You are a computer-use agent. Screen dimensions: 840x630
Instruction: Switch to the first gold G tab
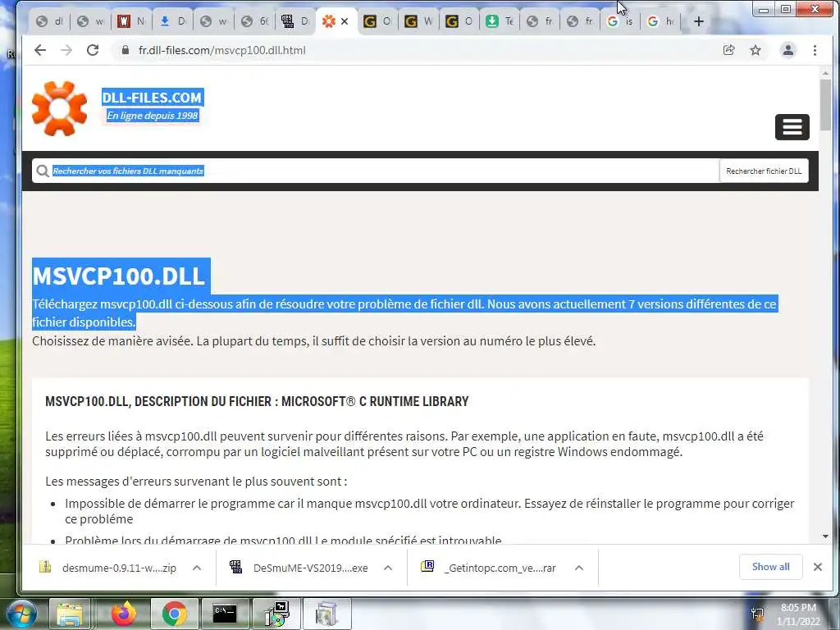coord(377,21)
